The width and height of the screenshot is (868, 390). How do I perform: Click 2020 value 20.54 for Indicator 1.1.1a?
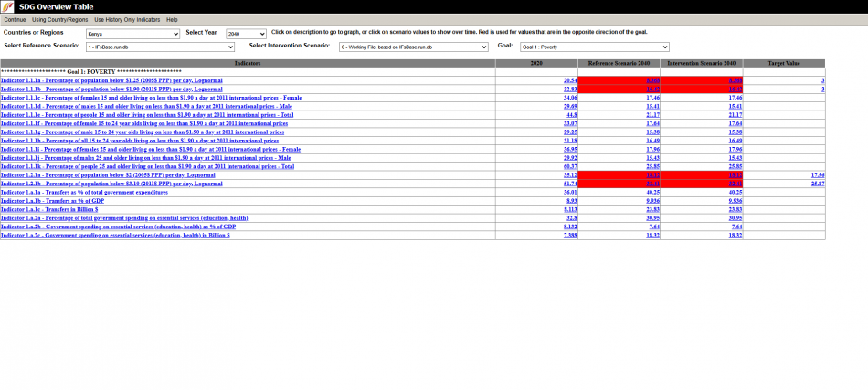(x=569, y=80)
